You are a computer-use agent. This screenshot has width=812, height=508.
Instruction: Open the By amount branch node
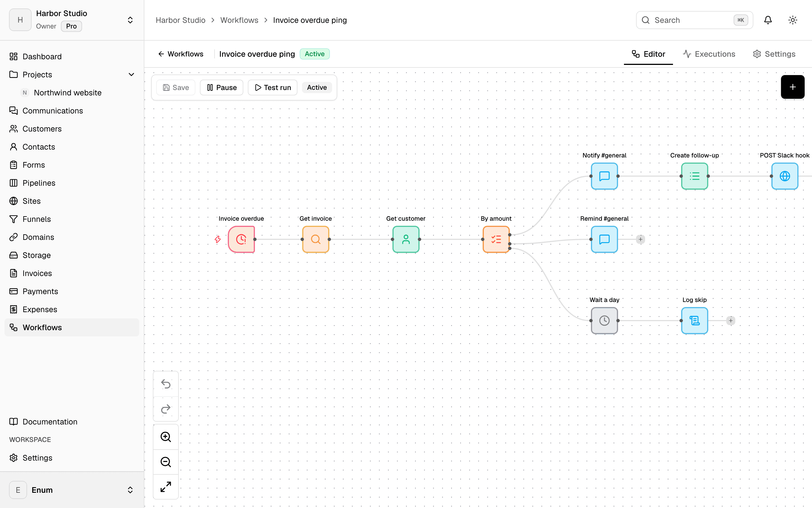[x=496, y=239]
